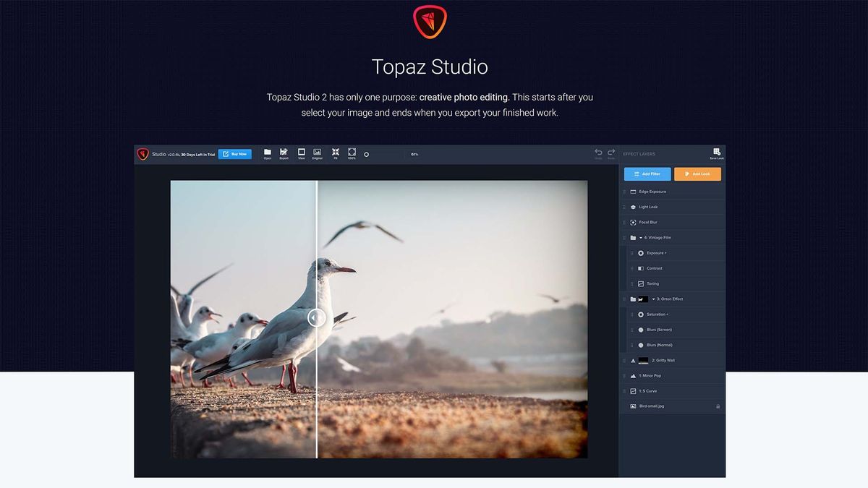This screenshot has width=868, height=488.
Task: Select the 'Toning' filter name
Action: [653, 283]
